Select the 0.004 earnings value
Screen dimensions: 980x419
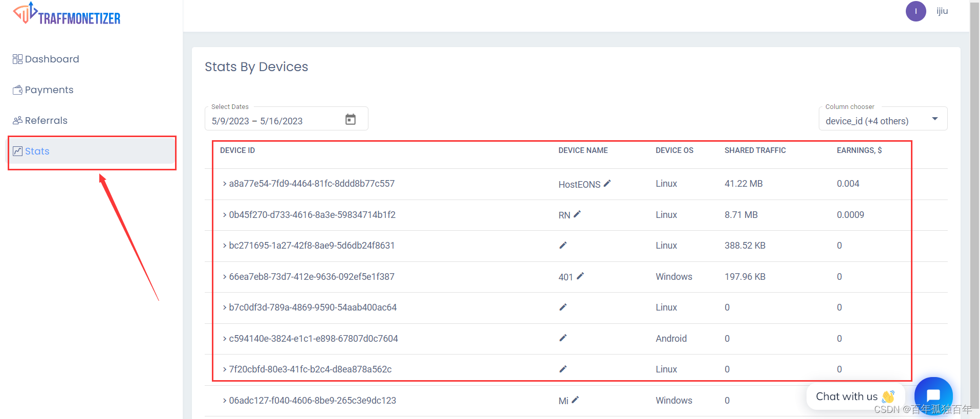[848, 184]
